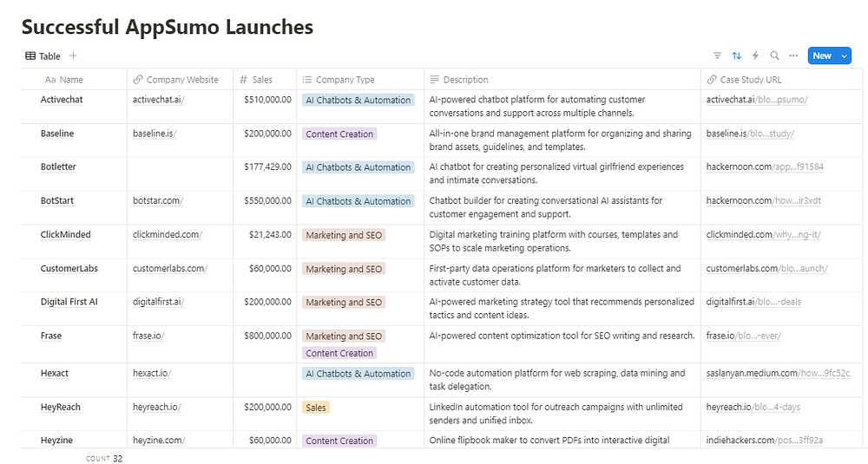Open the Case Study URL column header

782,80
